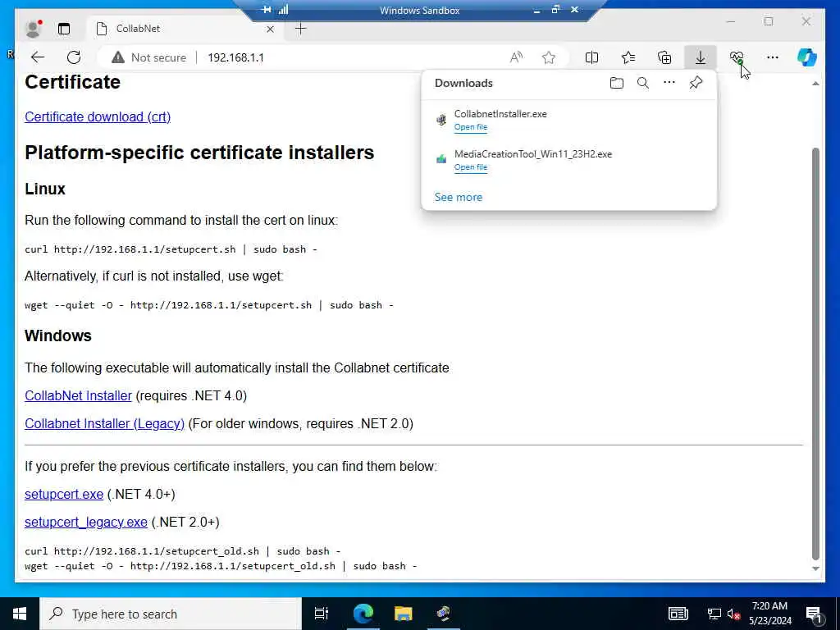Open Microsoft Edge from the taskbar

click(363, 614)
